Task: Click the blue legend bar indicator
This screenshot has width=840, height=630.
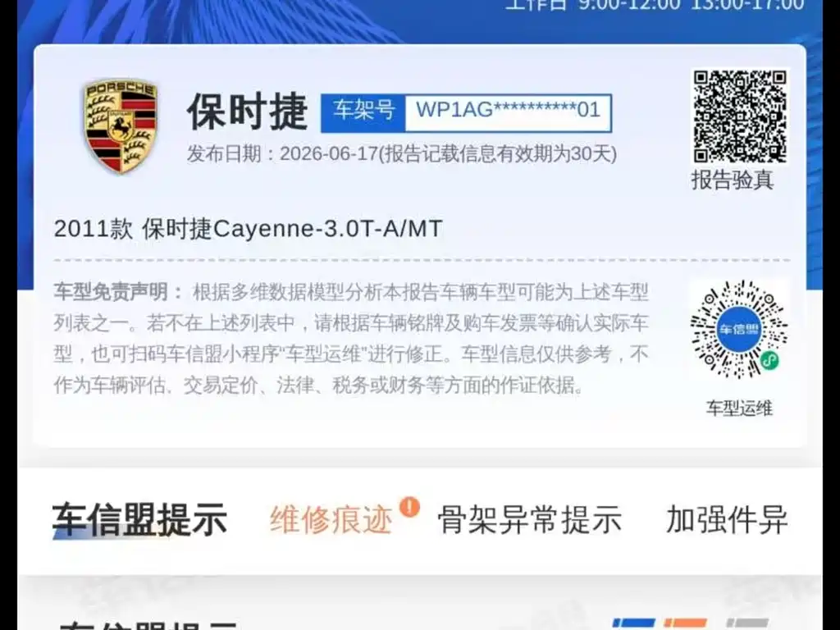Action: click(633, 623)
